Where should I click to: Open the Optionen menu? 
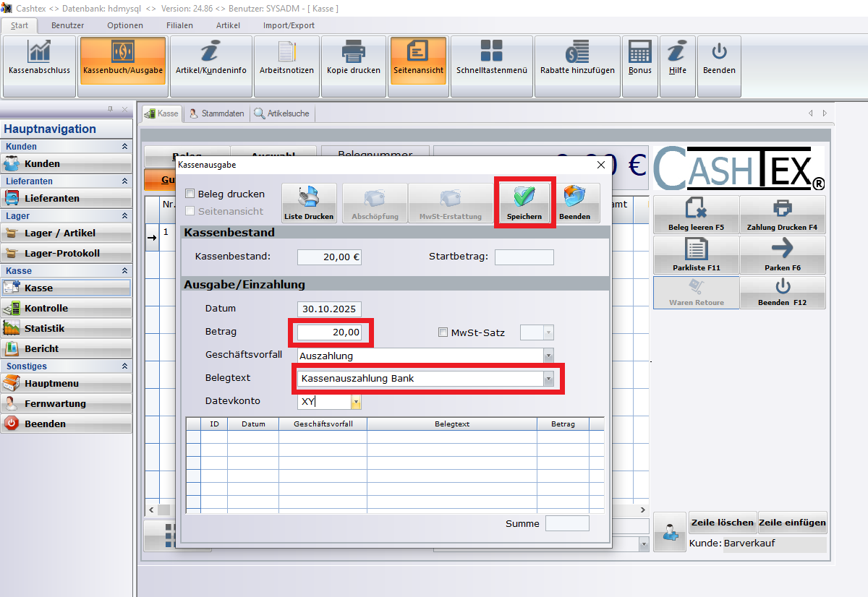coord(124,25)
